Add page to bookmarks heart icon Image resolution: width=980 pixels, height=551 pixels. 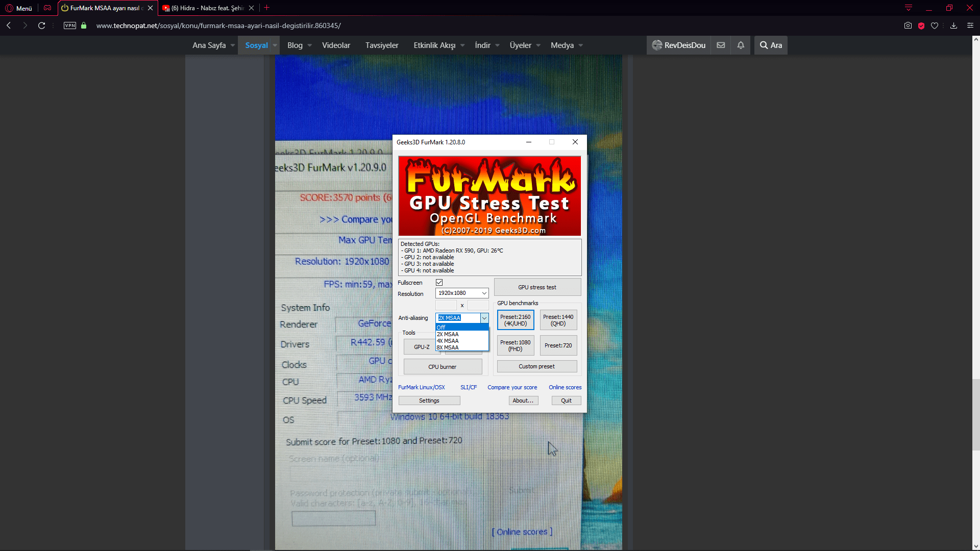[935, 26]
